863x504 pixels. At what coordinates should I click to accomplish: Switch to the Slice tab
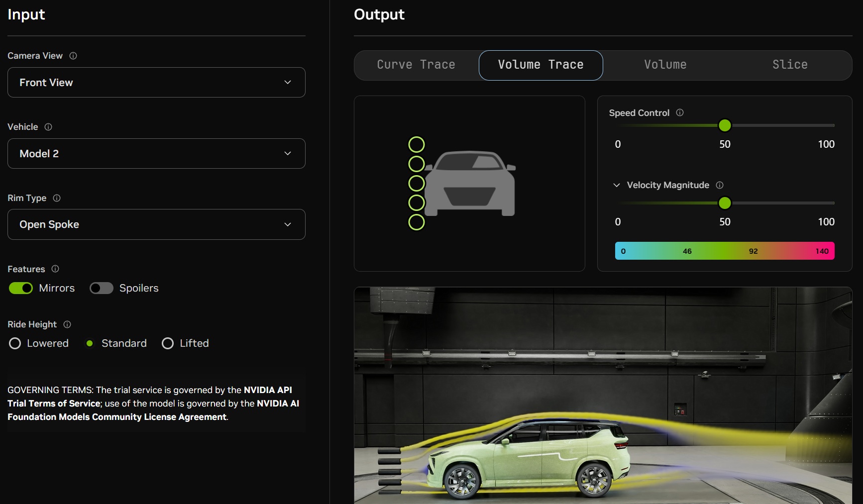790,65
